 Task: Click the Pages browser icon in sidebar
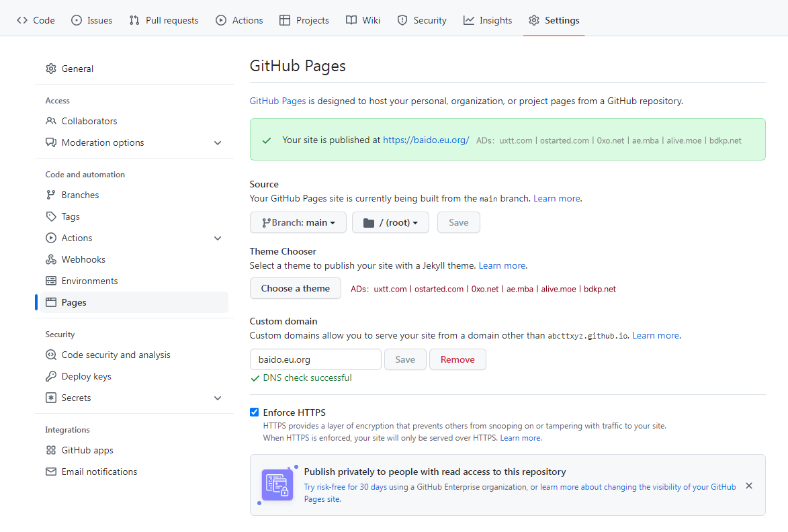pos(51,302)
